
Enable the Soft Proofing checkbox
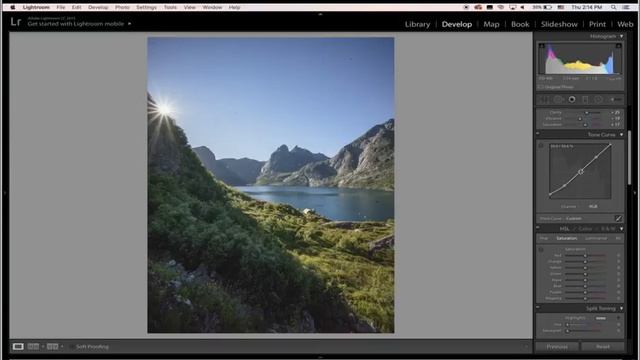[72, 347]
